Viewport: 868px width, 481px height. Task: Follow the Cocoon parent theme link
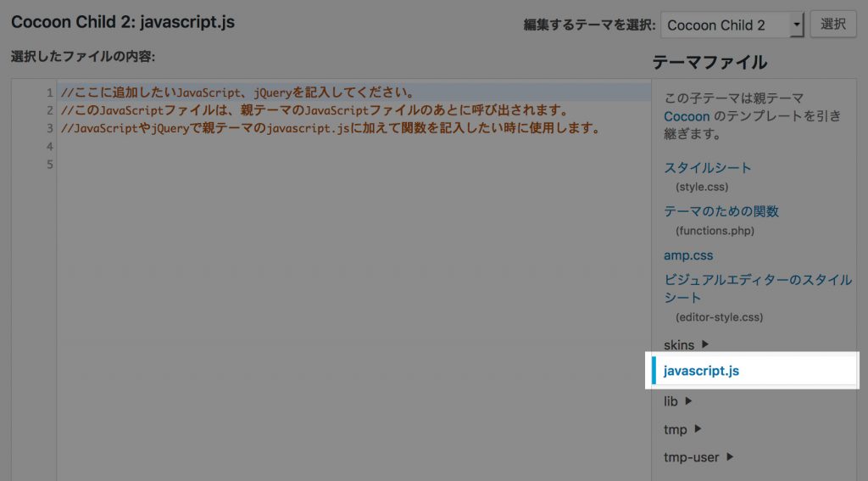click(x=687, y=115)
